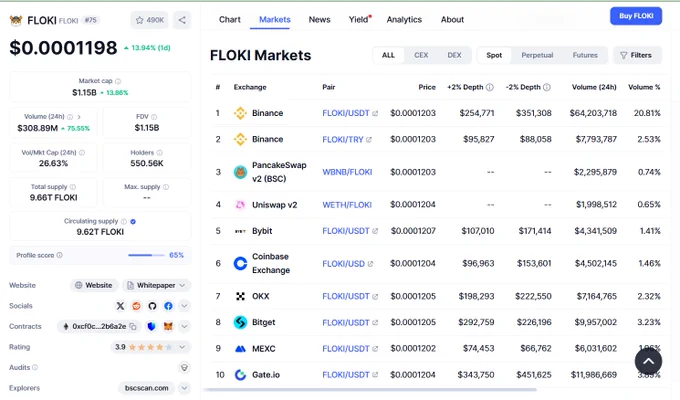Click the horizontal table scrollbar
The height and width of the screenshot is (400, 680).
pos(370,390)
